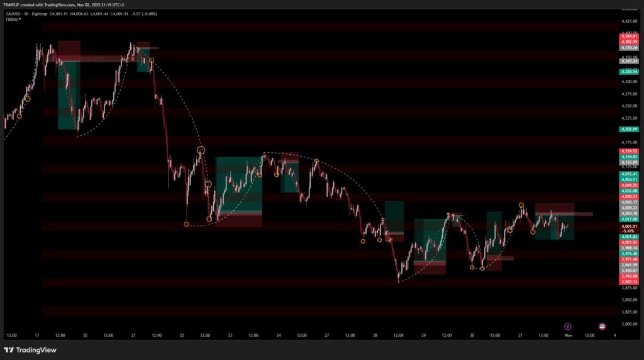Image resolution: width=644 pixels, height=360 pixels.
Task: Select the 4,154.52 red price label
Action: (628, 151)
